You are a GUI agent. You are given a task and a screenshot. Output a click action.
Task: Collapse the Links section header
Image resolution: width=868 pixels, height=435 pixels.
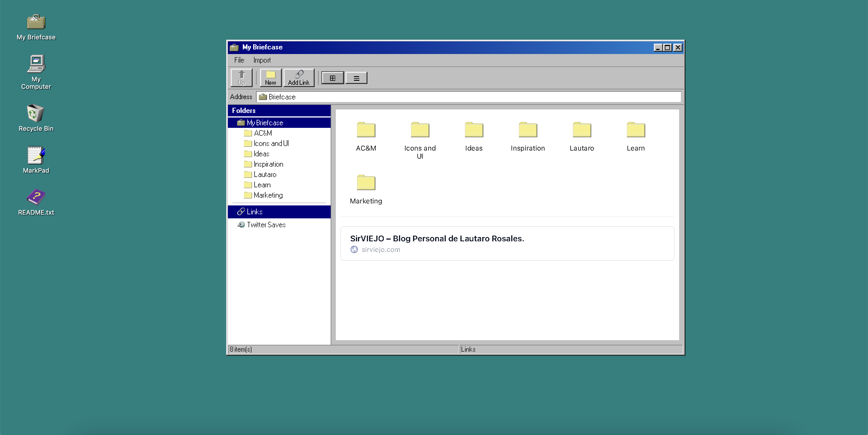(253, 212)
